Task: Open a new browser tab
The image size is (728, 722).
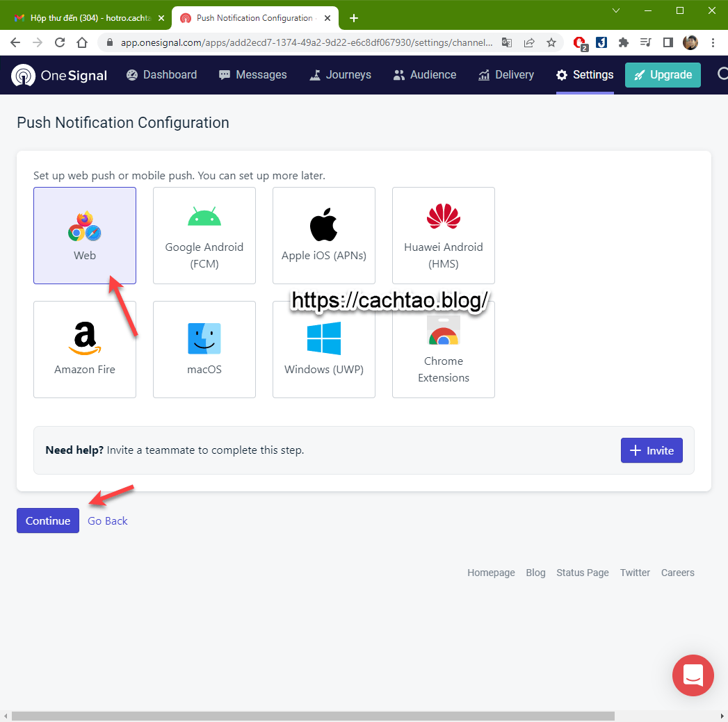Action: pos(354,18)
